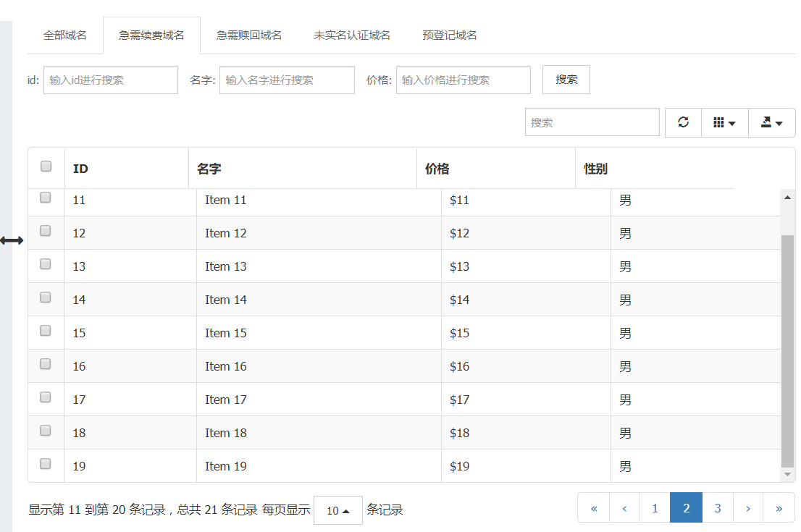Check the row with ID 19
Image resolution: width=801 pixels, height=532 pixels.
coord(46,463)
